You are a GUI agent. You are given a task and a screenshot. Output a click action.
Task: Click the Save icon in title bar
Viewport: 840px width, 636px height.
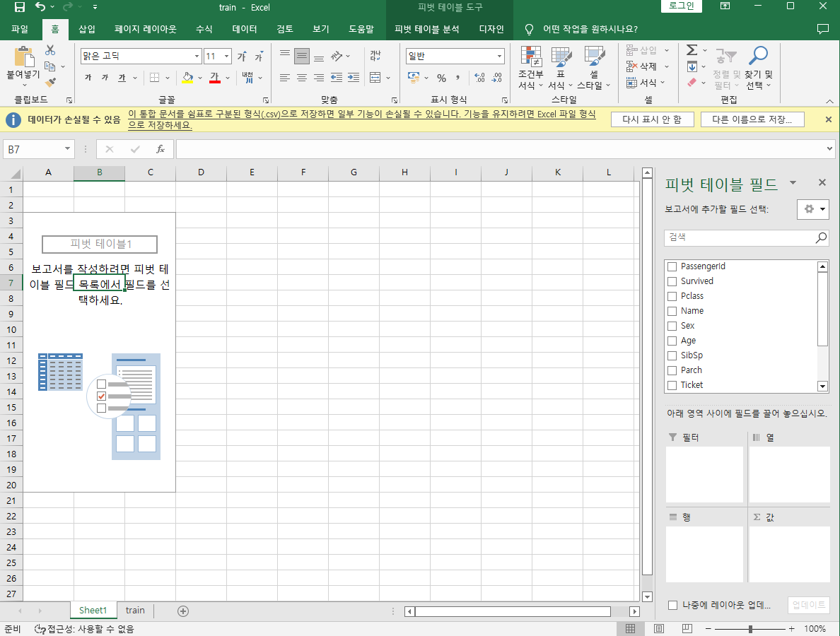(x=19, y=7)
